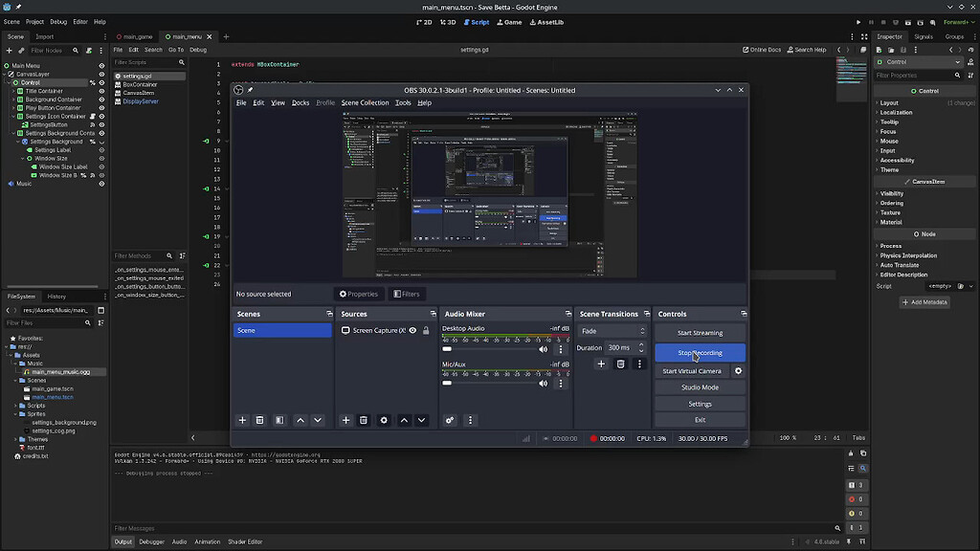The image size is (980, 551).
Task: Expand the Themes folder in FileSystem
Action: point(15,439)
